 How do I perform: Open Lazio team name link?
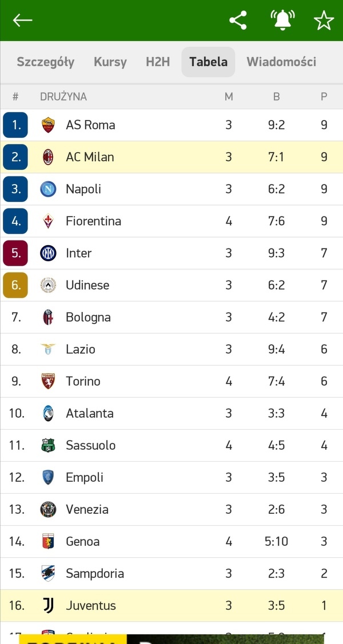click(81, 349)
